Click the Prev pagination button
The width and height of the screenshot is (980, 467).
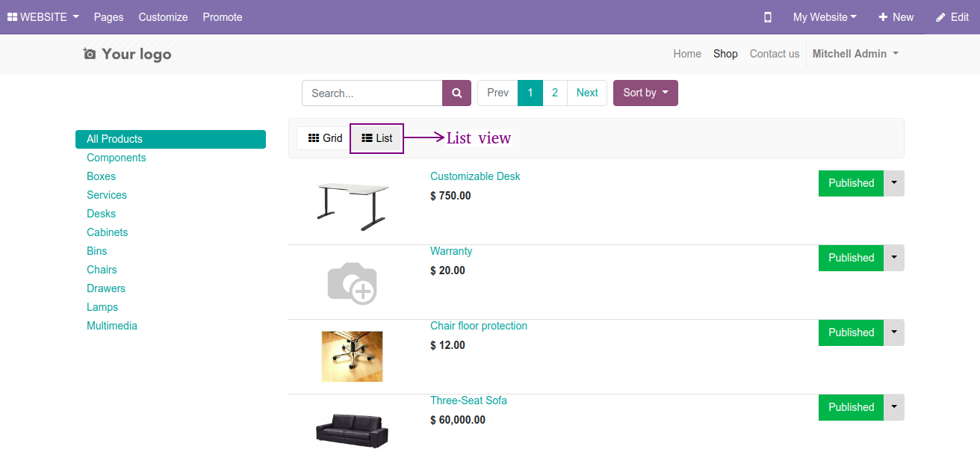(x=497, y=93)
